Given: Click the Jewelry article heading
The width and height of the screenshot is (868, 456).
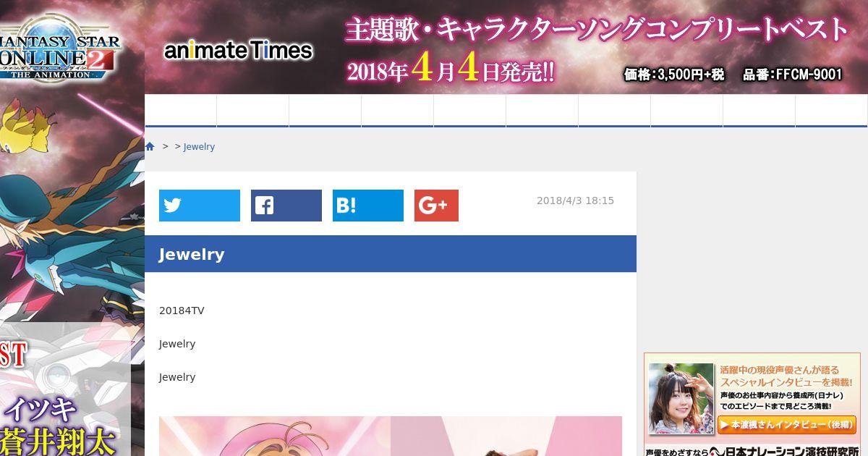Looking at the screenshot, I should tap(192, 254).
